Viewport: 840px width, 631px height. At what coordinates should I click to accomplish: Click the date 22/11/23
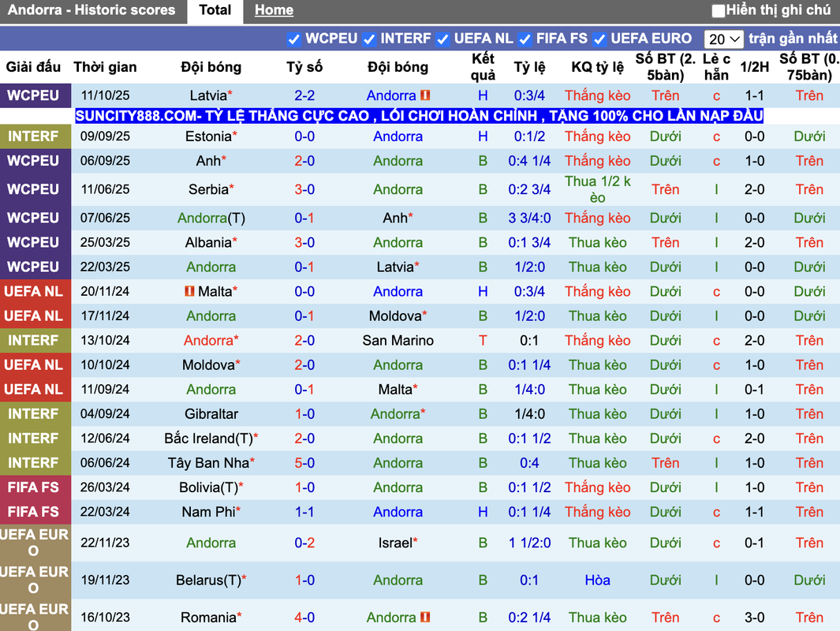click(105, 543)
